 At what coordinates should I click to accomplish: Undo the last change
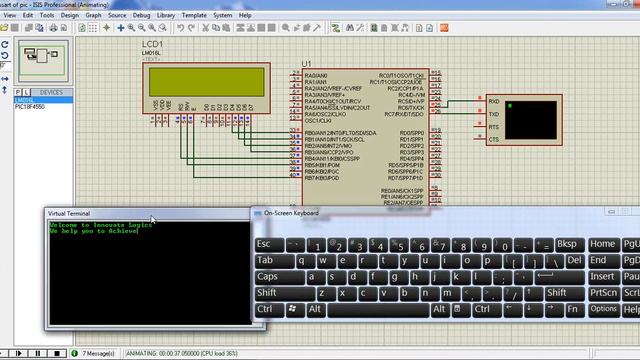click(x=180, y=28)
